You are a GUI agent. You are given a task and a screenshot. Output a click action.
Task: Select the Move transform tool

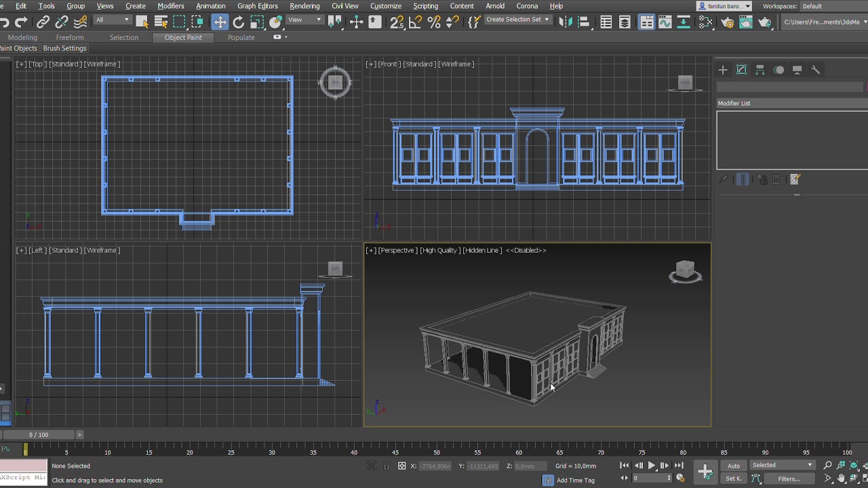point(220,22)
